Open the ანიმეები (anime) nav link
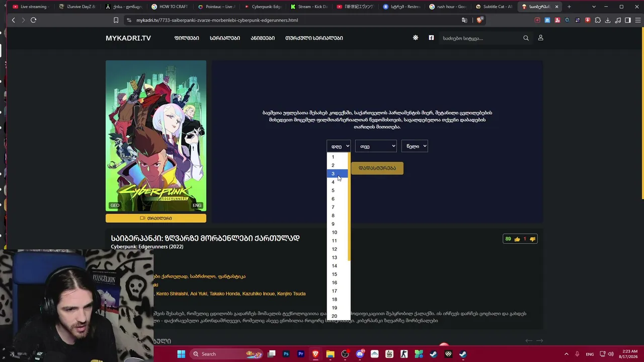Image resolution: width=644 pixels, height=362 pixels. pos(263,38)
